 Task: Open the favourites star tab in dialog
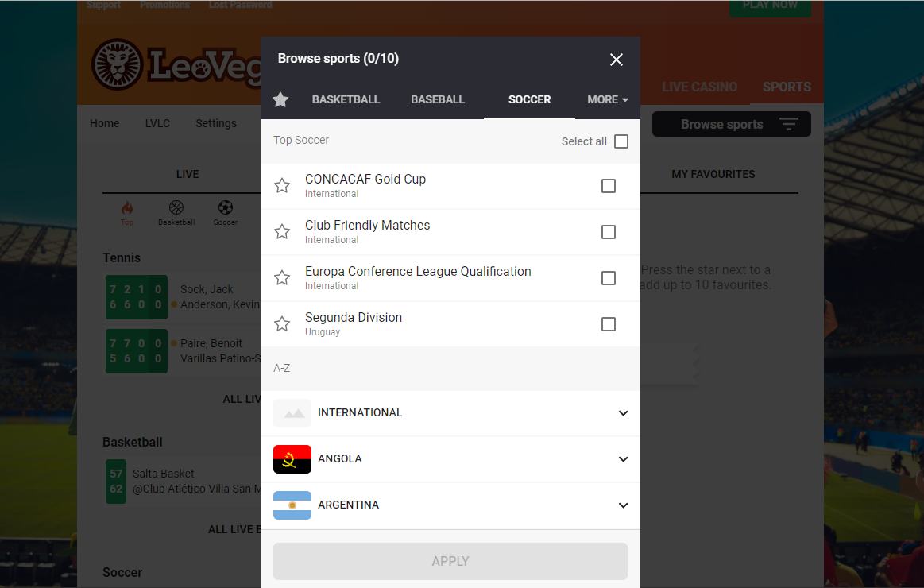coord(280,99)
